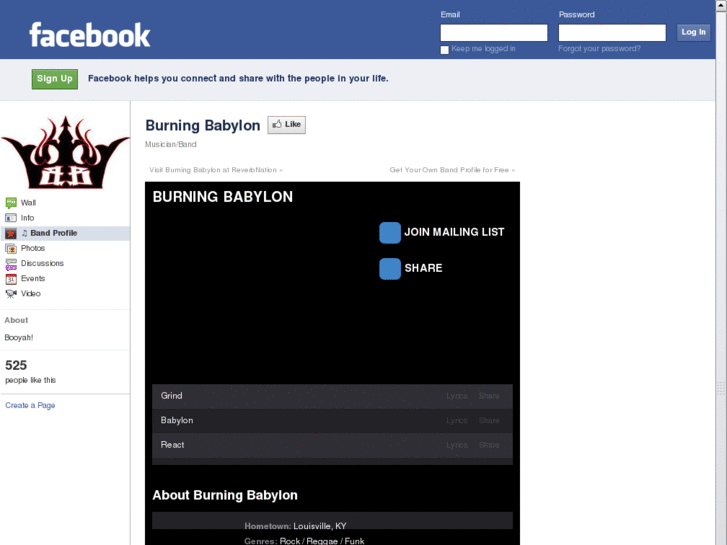Share the song Babylon
727x545 pixels.
[x=489, y=421]
